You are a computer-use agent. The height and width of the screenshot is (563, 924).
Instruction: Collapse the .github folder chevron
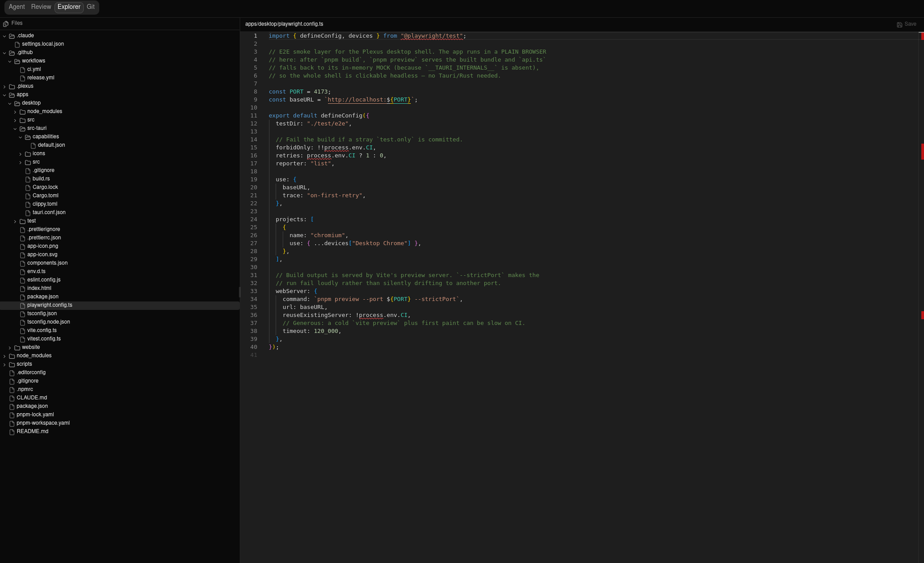coord(5,53)
